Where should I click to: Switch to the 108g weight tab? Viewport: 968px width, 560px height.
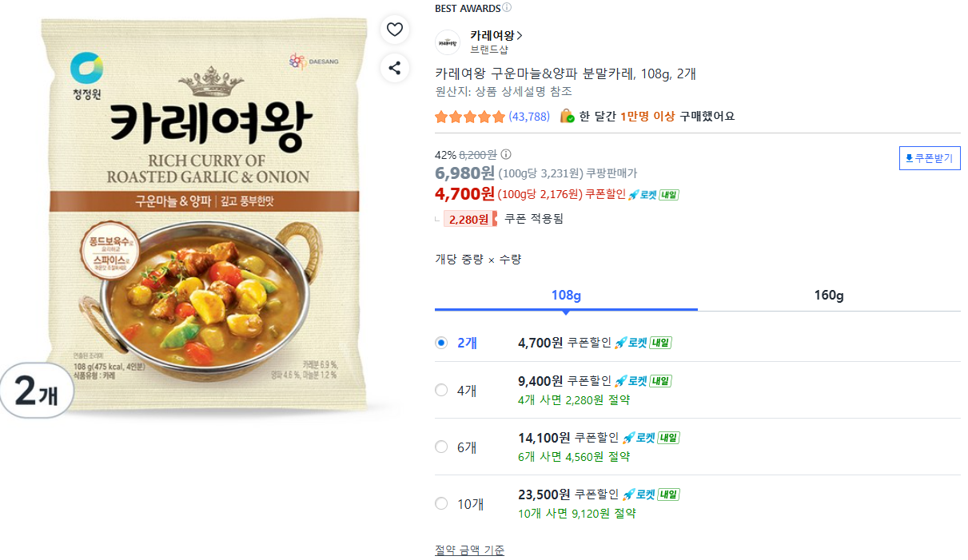coord(566,296)
